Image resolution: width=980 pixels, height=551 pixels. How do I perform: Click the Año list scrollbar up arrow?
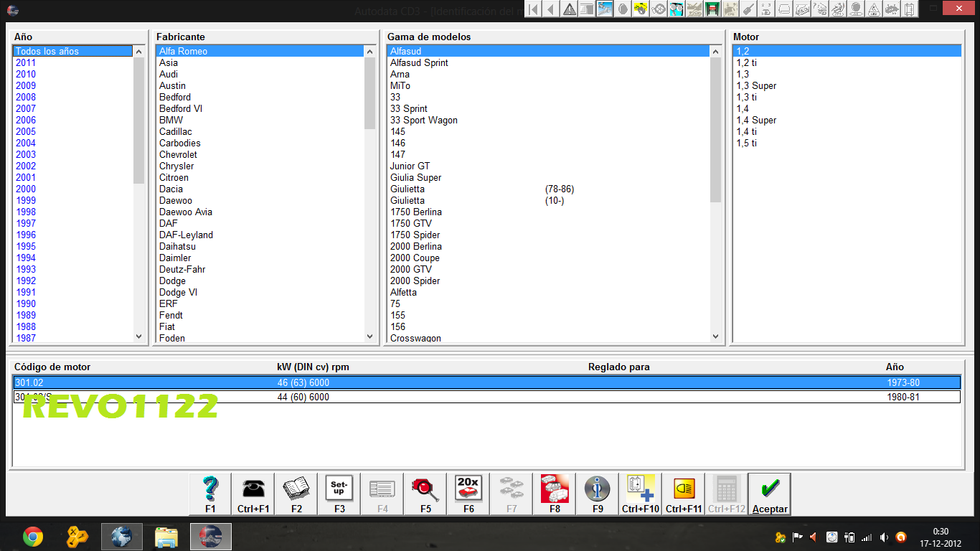tap(139, 51)
